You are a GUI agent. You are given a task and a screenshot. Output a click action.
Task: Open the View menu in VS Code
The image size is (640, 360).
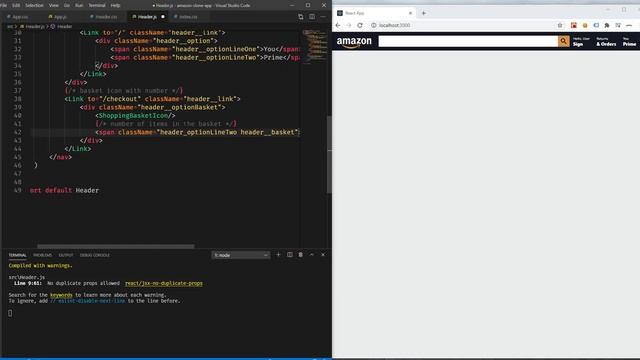coord(54,5)
